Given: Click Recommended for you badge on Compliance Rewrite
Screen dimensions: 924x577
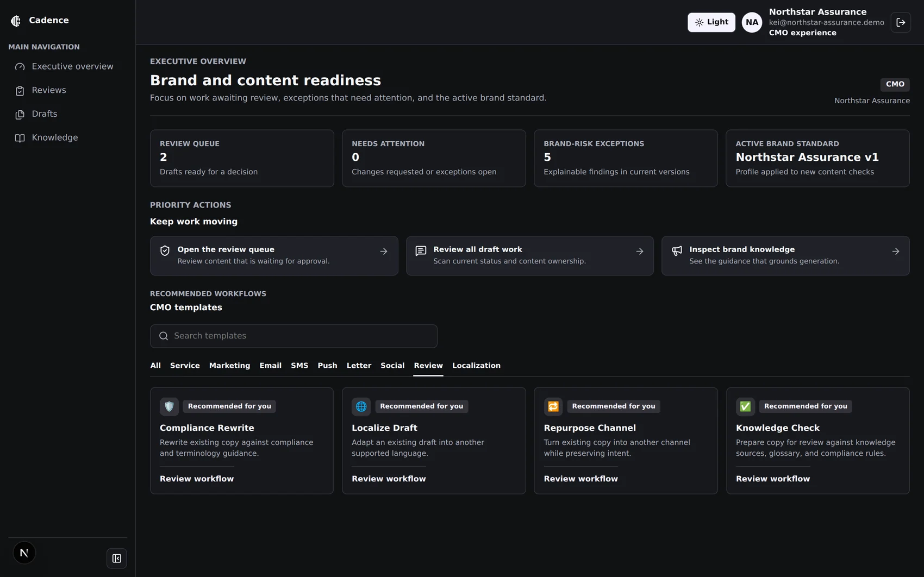Looking at the screenshot, I should pos(229,406).
